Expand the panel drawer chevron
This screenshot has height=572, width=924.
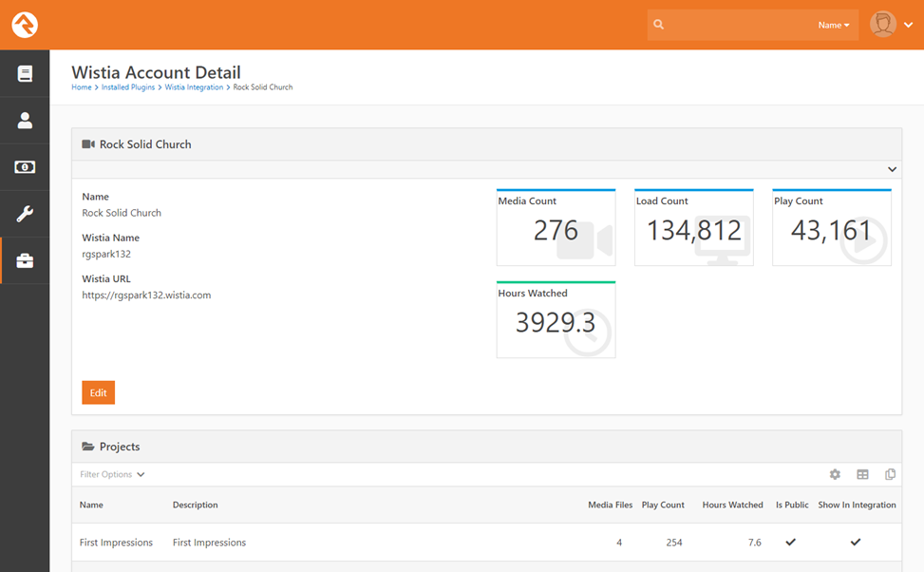pyautogui.click(x=892, y=169)
